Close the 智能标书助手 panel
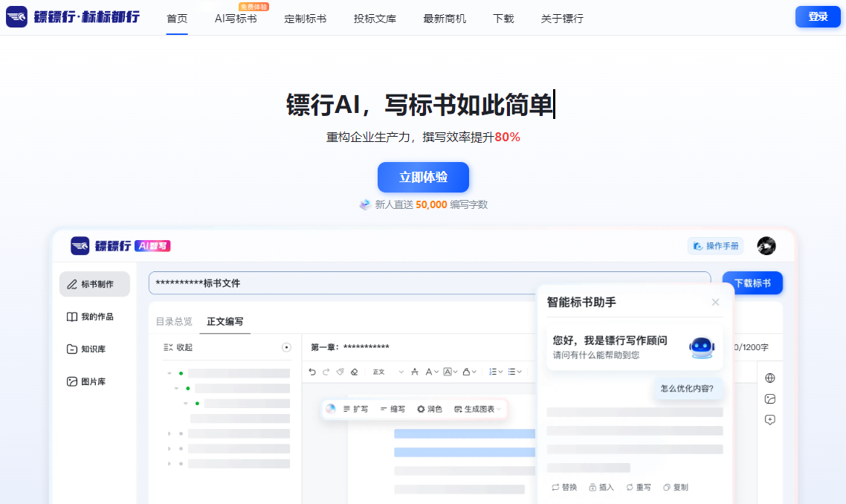 (715, 302)
